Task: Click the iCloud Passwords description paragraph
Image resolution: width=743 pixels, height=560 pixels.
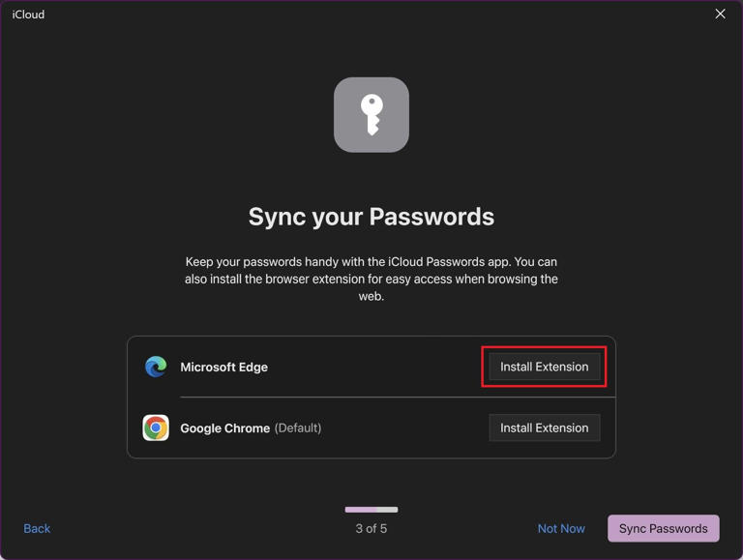Action: tap(371, 280)
